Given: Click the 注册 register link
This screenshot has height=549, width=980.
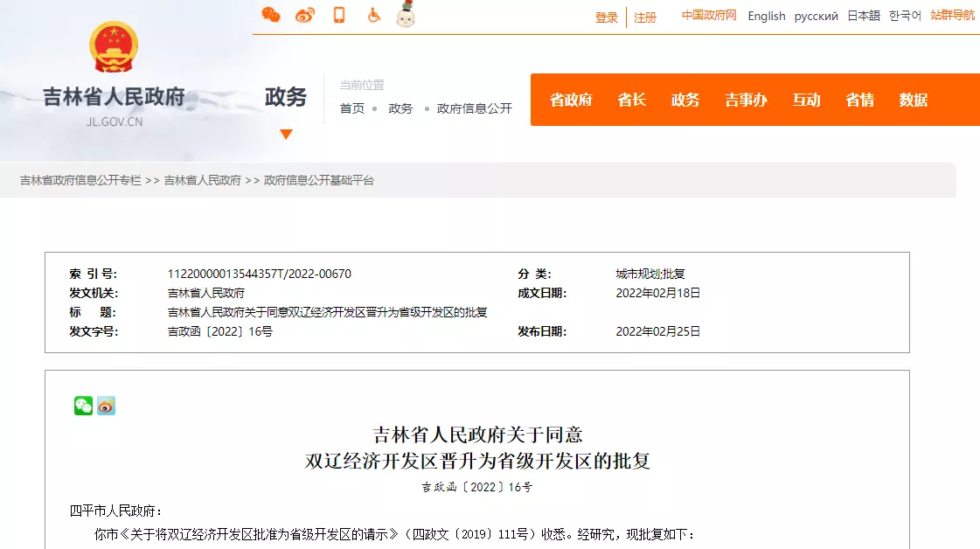Looking at the screenshot, I should [645, 17].
